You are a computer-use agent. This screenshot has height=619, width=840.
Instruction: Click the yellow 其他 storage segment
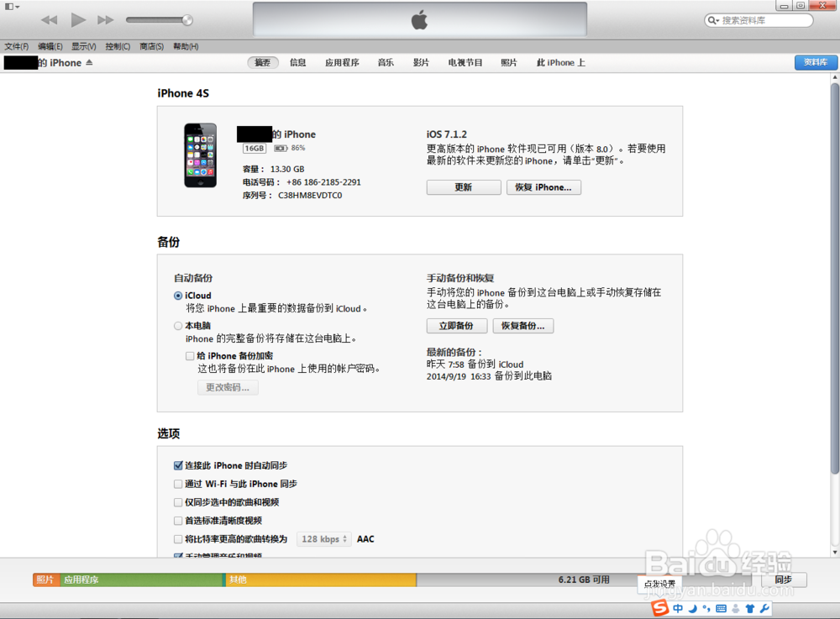pos(320,580)
